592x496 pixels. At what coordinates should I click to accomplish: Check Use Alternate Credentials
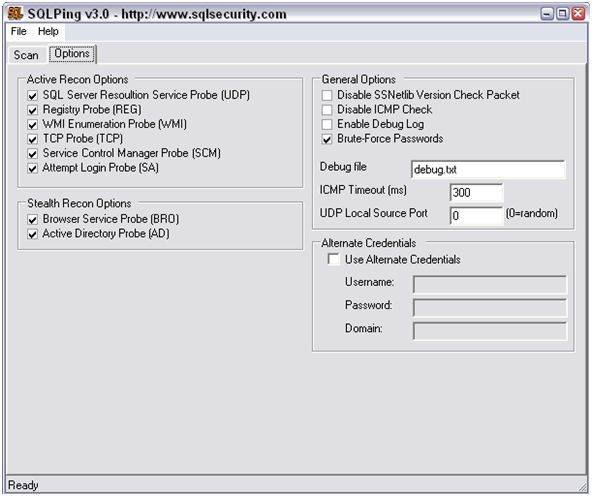coord(333,259)
